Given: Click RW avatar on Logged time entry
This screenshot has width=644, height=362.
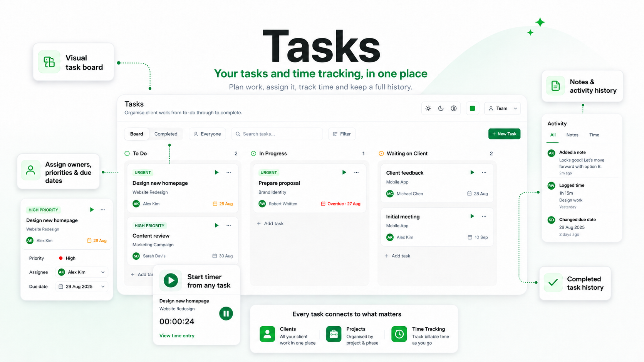Looking at the screenshot, I should click(552, 186).
